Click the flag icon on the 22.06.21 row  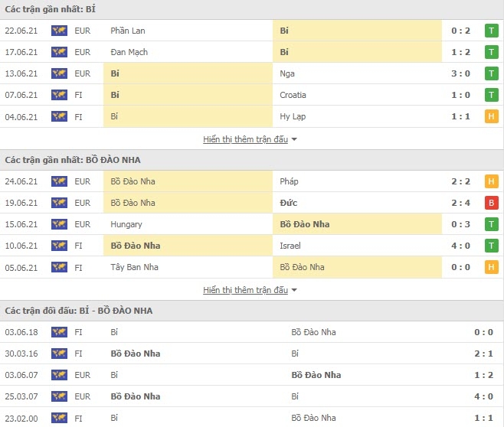pyautogui.click(x=59, y=31)
